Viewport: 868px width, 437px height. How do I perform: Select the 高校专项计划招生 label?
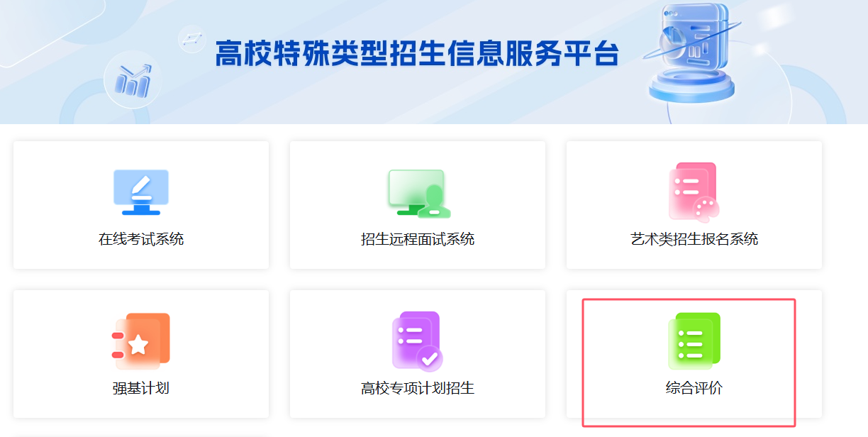pos(417,388)
